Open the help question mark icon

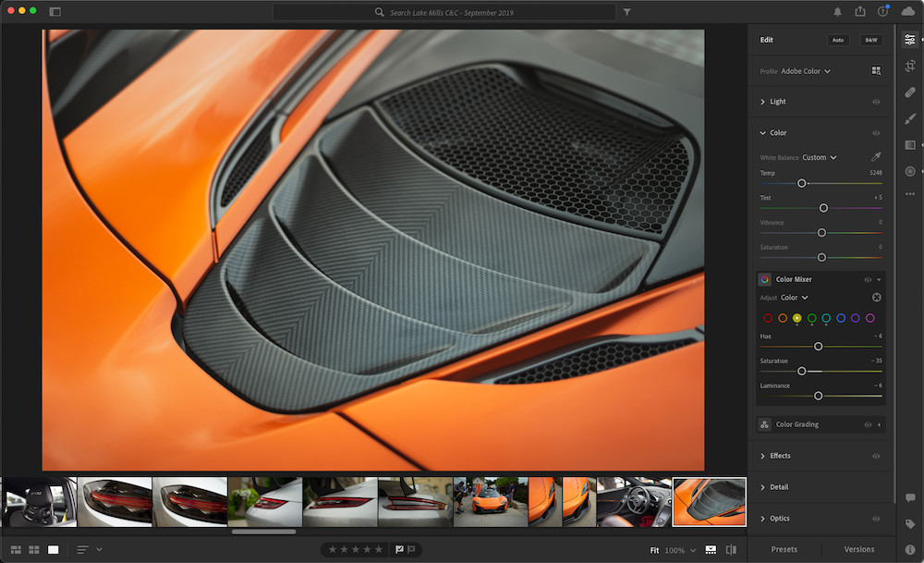tap(882, 11)
